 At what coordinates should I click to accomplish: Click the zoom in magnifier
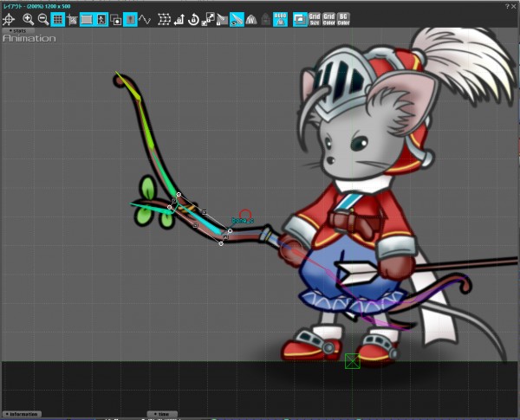pyautogui.click(x=29, y=20)
